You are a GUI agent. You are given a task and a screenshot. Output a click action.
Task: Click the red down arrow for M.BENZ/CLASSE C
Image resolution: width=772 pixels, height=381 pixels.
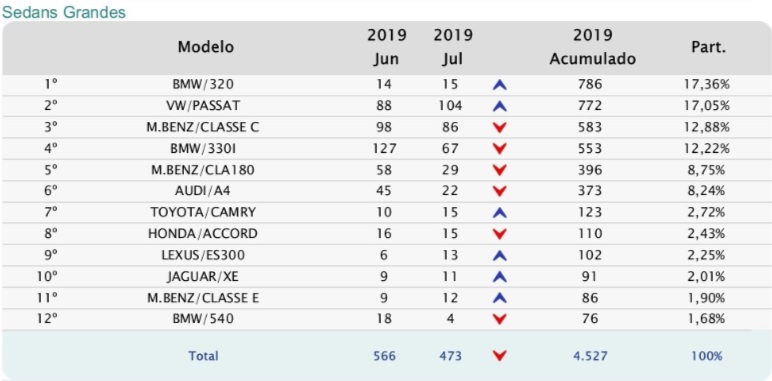(499, 128)
